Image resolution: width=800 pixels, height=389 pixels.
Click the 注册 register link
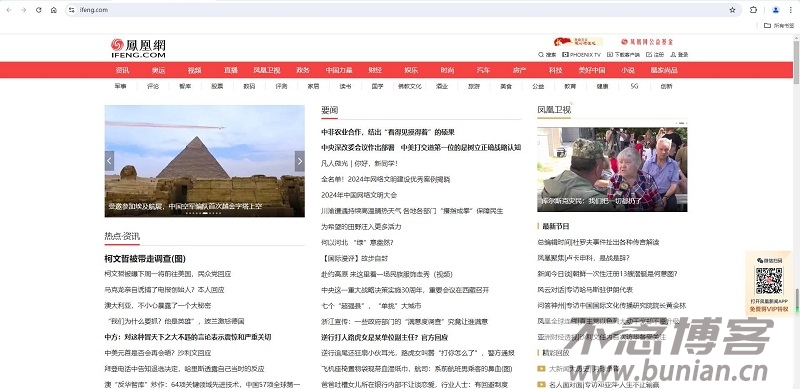[x=655, y=55]
